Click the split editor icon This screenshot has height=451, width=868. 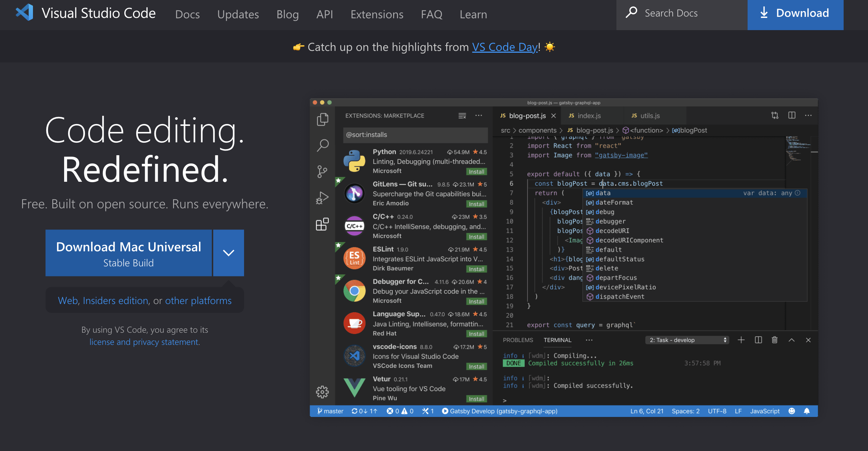pos(792,115)
